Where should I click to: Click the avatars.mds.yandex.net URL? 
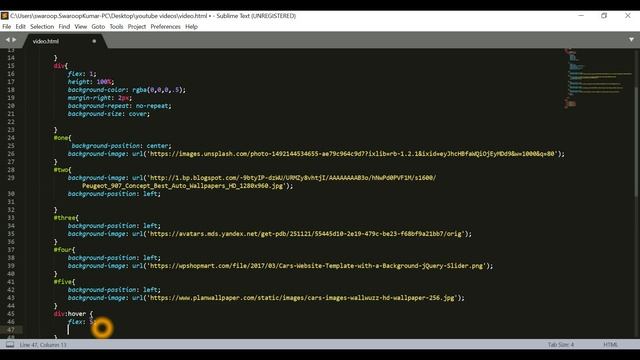tap(306, 234)
